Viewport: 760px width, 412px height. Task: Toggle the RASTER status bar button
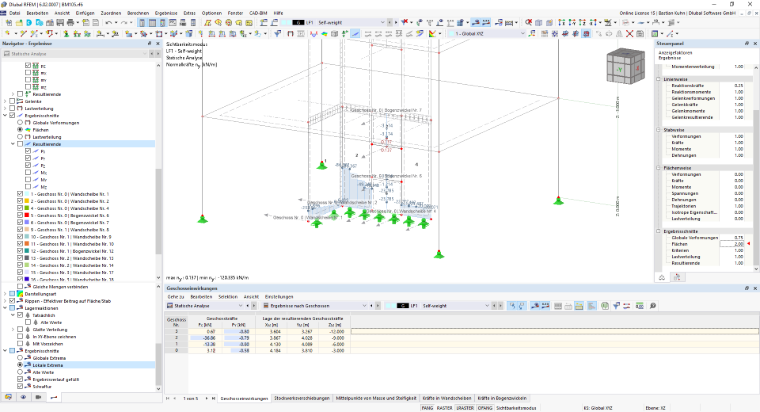pos(444,408)
